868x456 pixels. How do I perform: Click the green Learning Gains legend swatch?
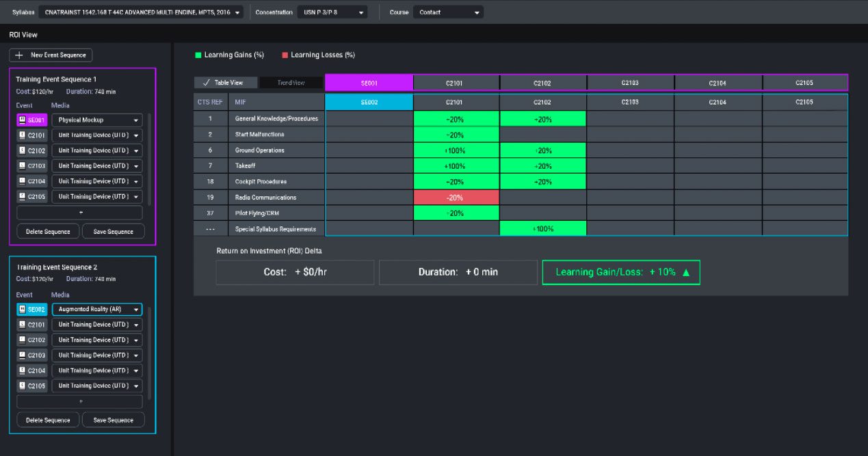198,55
